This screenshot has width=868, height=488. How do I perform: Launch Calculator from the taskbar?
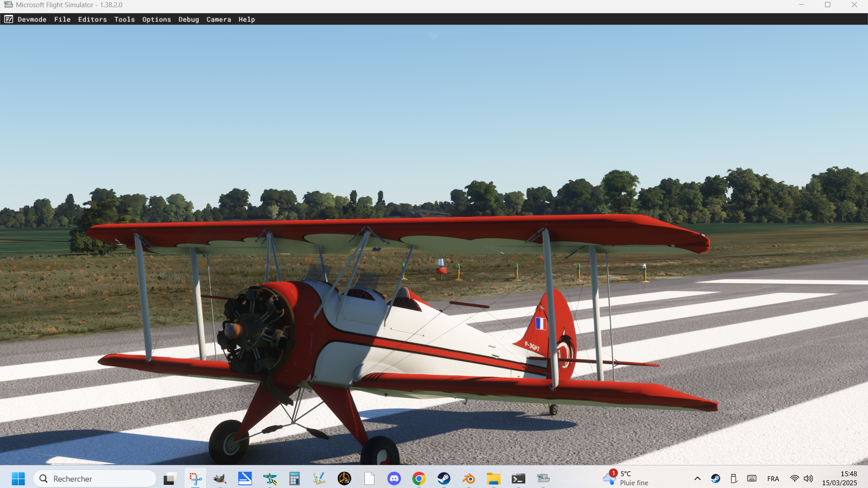click(294, 479)
